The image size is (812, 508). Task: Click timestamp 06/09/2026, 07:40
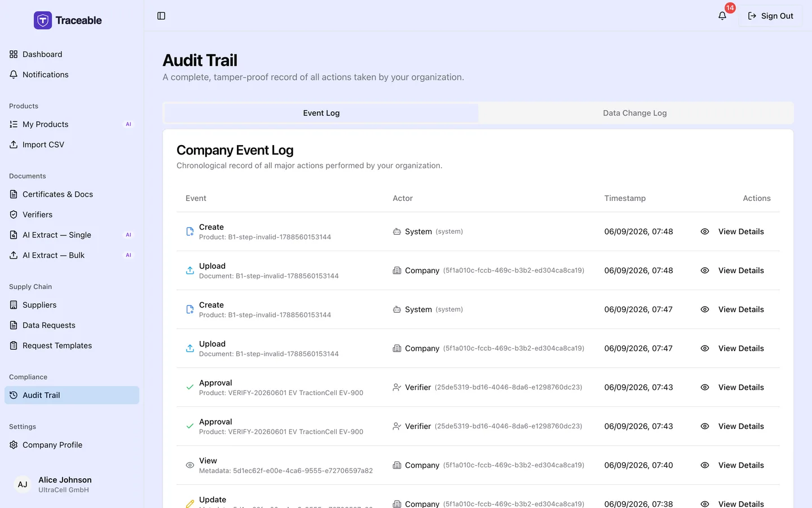(638, 465)
